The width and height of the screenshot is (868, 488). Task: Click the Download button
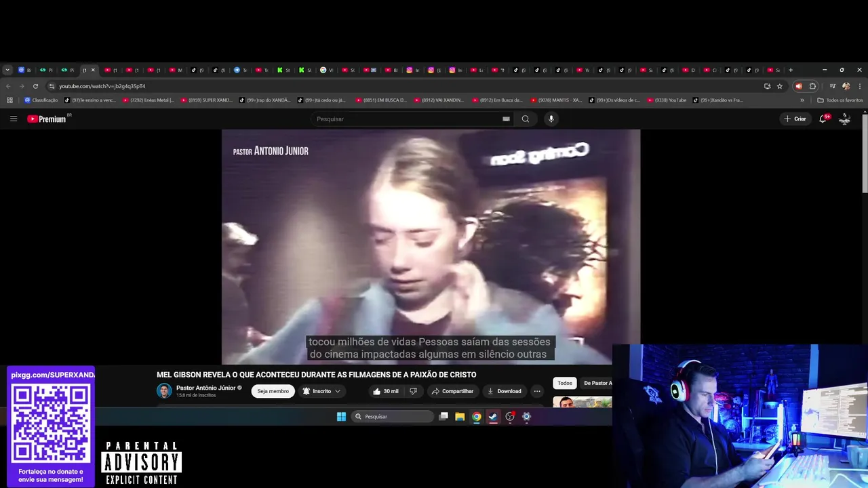pyautogui.click(x=504, y=391)
